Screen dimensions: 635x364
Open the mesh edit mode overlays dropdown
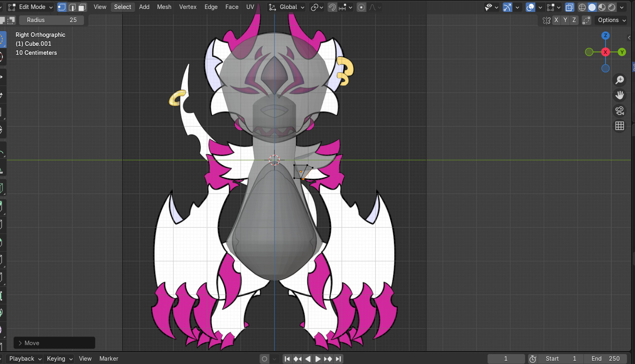point(554,7)
